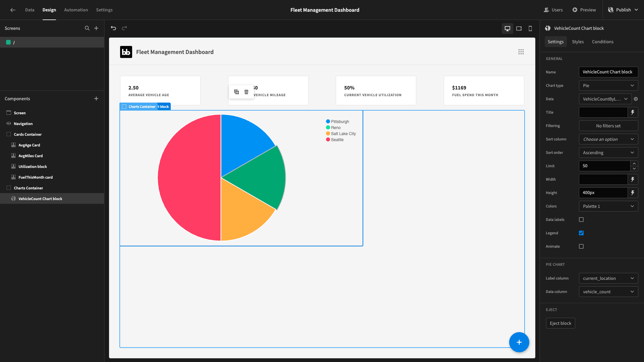This screenshot has height=362, width=644.
Task: Open the Sort order dropdown
Action: coord(608,153)
